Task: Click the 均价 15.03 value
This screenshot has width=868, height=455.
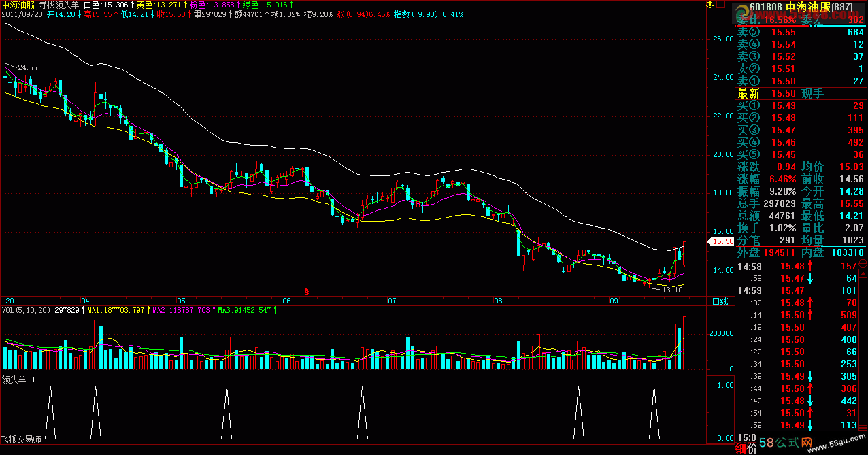Action: click(x=851, y=167)
